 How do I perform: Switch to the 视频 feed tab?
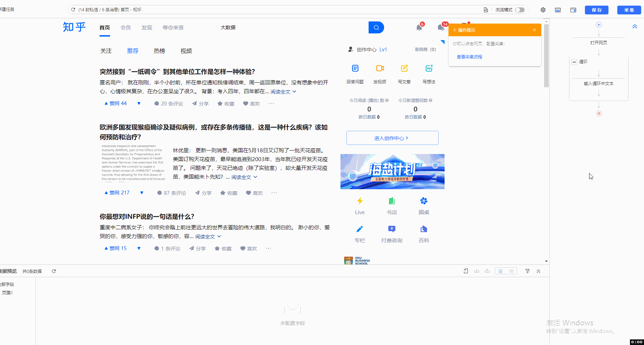click(186, 51)
